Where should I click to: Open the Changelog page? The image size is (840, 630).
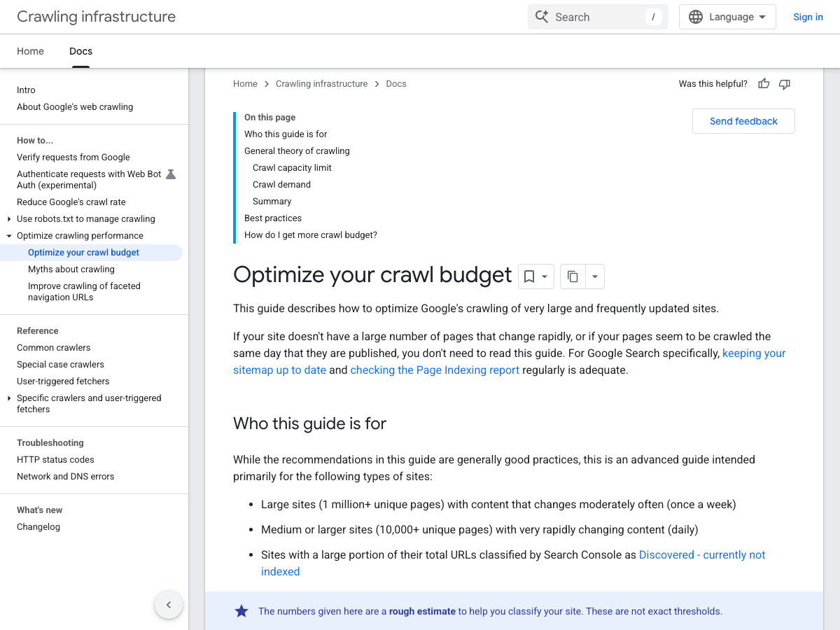pyautogui.click(x=38, y=527)
